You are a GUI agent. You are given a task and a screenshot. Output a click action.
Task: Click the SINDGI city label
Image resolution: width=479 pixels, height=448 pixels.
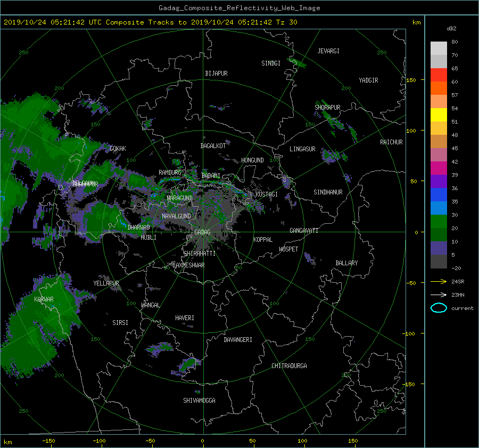point(271,63)
